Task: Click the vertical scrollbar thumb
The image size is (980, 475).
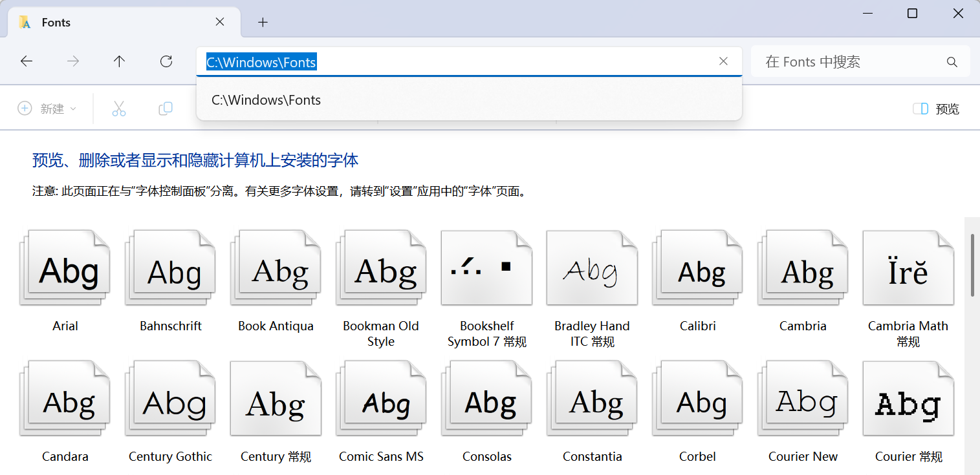Action: point(972,265)
